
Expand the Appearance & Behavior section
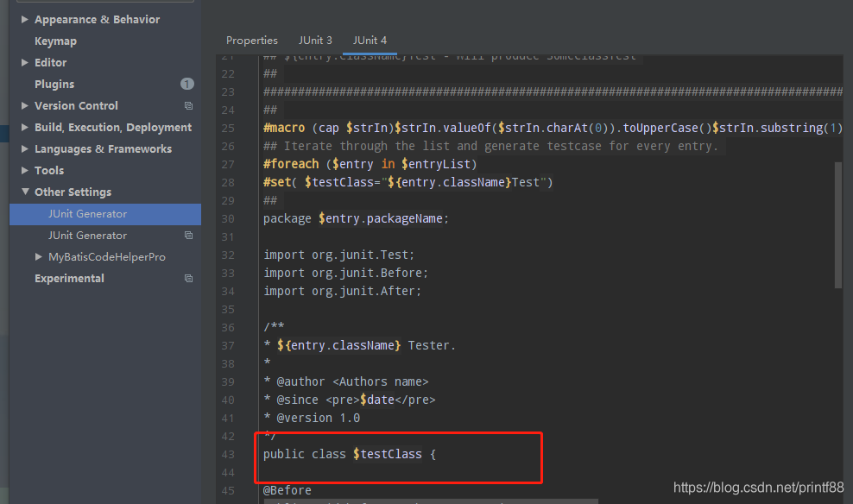pyautogui.click(x=25, y=20)
